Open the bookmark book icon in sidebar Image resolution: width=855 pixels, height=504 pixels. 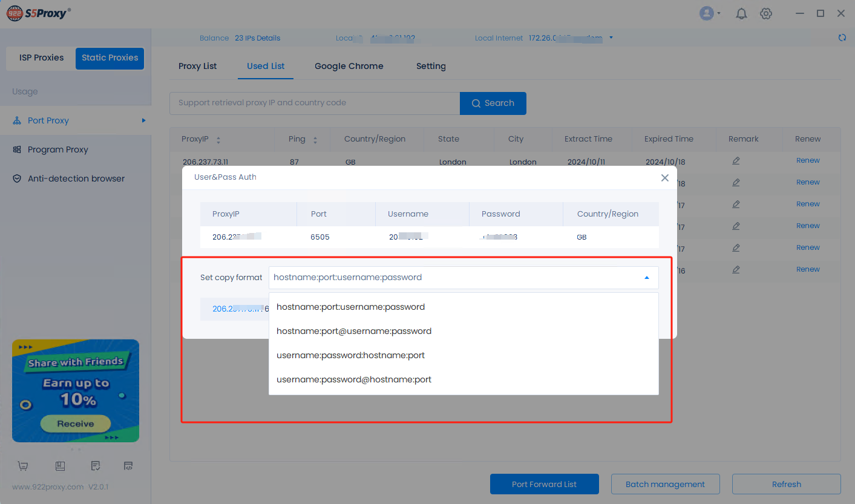[x=60, y=466]
